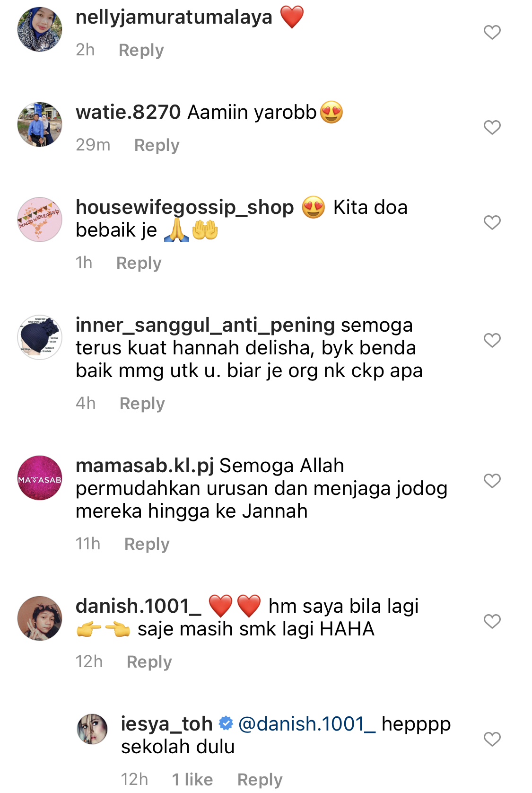Like housewifegossip_shop's comment

[x=492, y=222]
